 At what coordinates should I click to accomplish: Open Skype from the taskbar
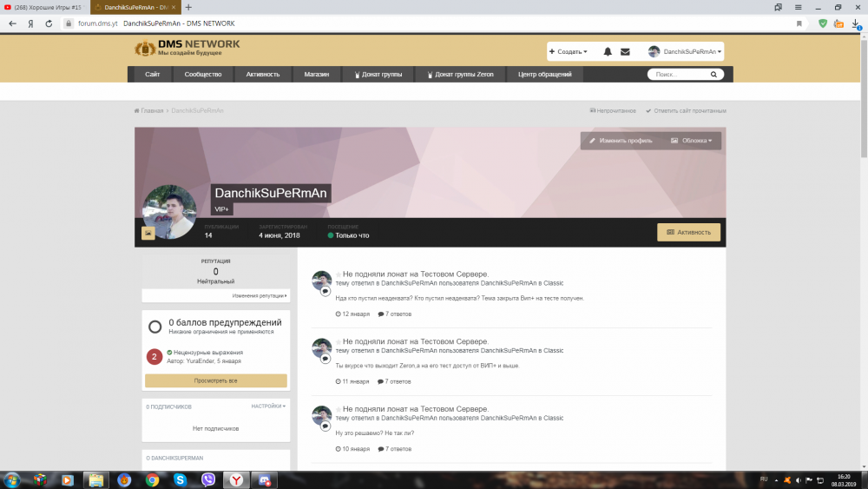pos(180,479)
